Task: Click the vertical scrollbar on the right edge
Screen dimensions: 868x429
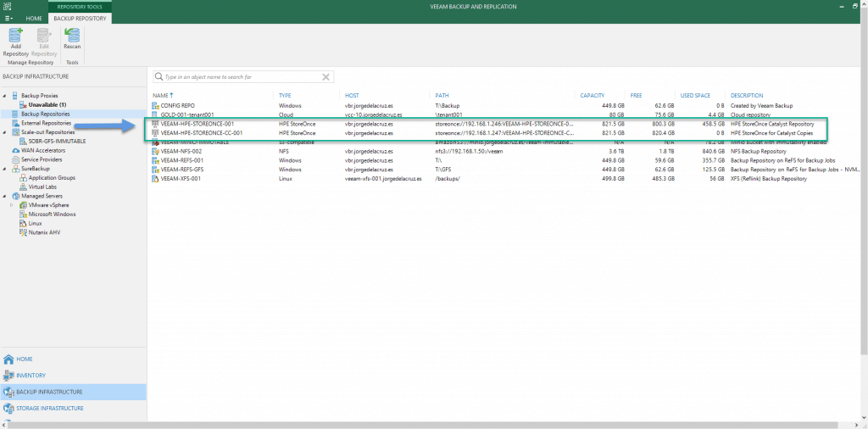Action: click(x=865, y=182)
